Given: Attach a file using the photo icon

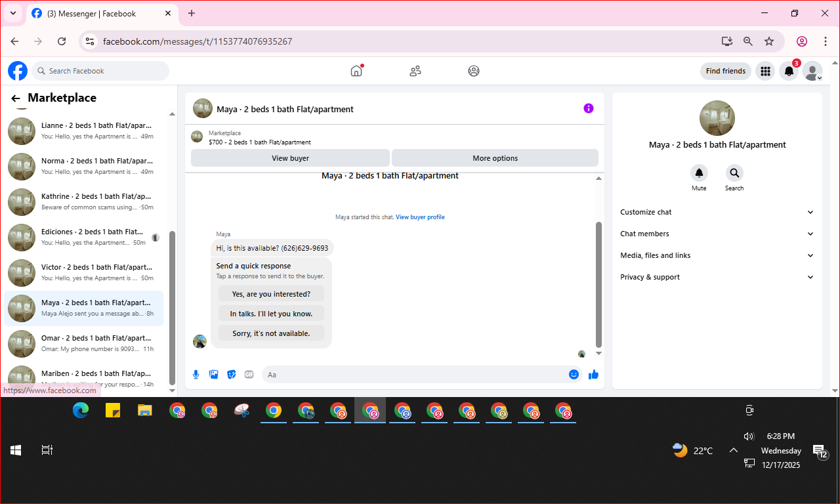Looking at the screenshot, I should 213,374.
